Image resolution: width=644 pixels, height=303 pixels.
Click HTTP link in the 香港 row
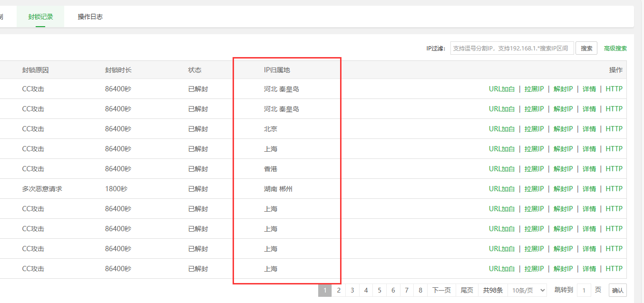pos(614,169)
